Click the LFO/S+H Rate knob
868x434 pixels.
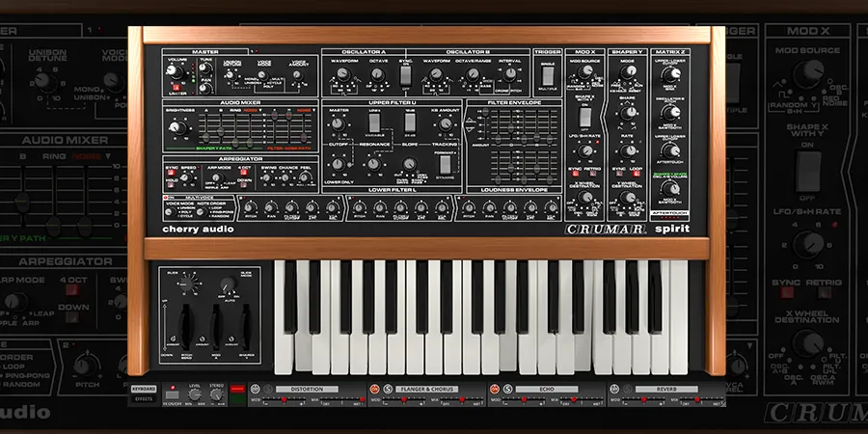pos(585,151)
